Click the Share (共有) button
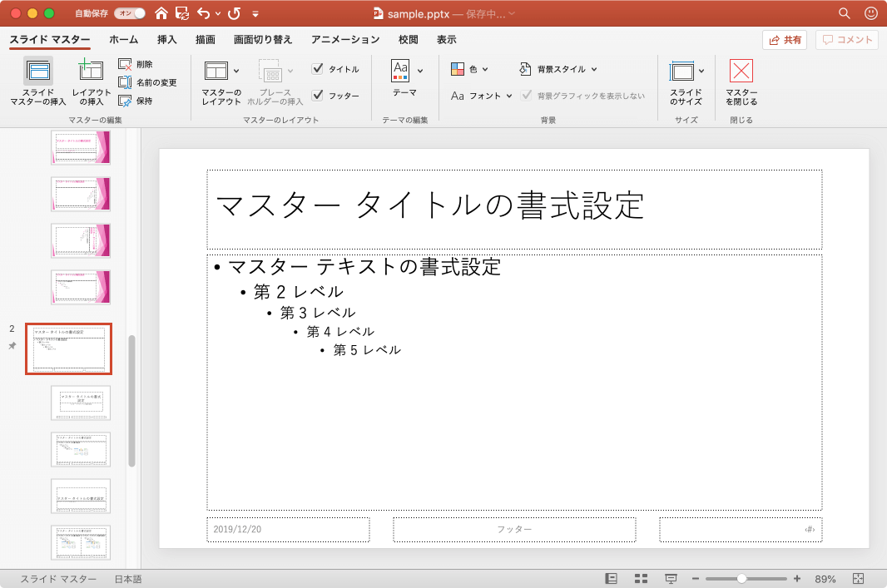The height and width of the screenshot is (588, 887). tap(784, 40)
